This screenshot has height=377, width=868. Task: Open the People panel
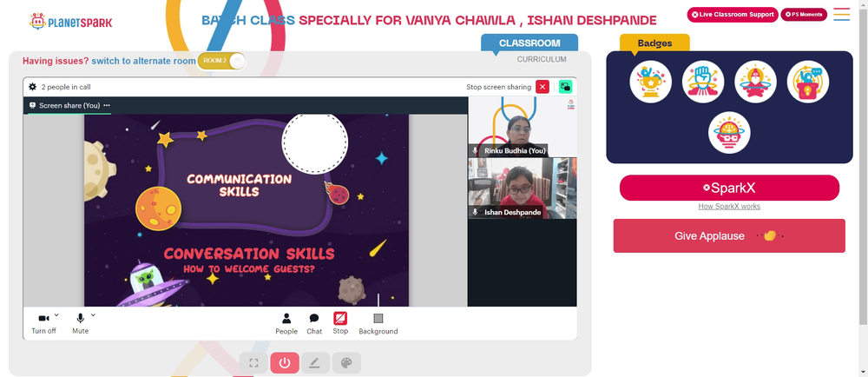coord(286,323)
